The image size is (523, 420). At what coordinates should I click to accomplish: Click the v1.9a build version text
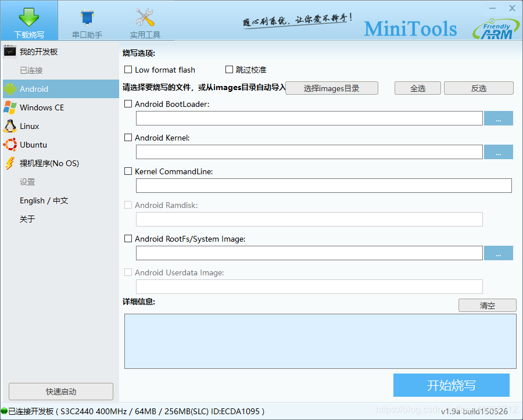pyautogui.click(x=474, y=412)
